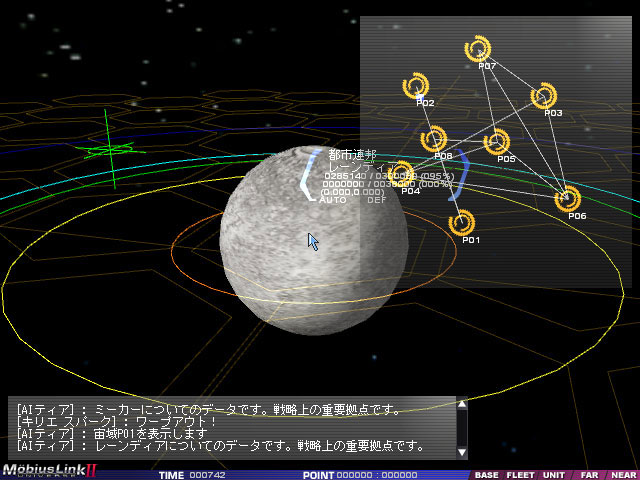Screen dimensions: 640x480
Task: Select the P06 sector node icon
Action: click(568, 199)
